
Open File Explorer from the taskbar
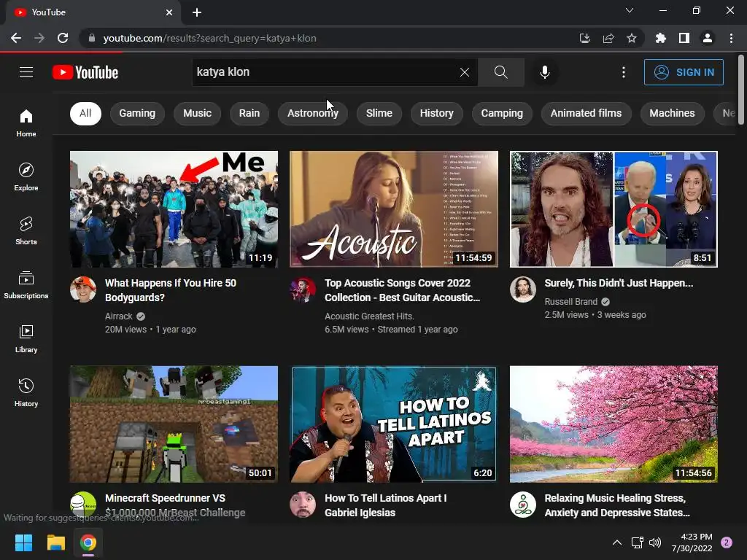(55, 542)
